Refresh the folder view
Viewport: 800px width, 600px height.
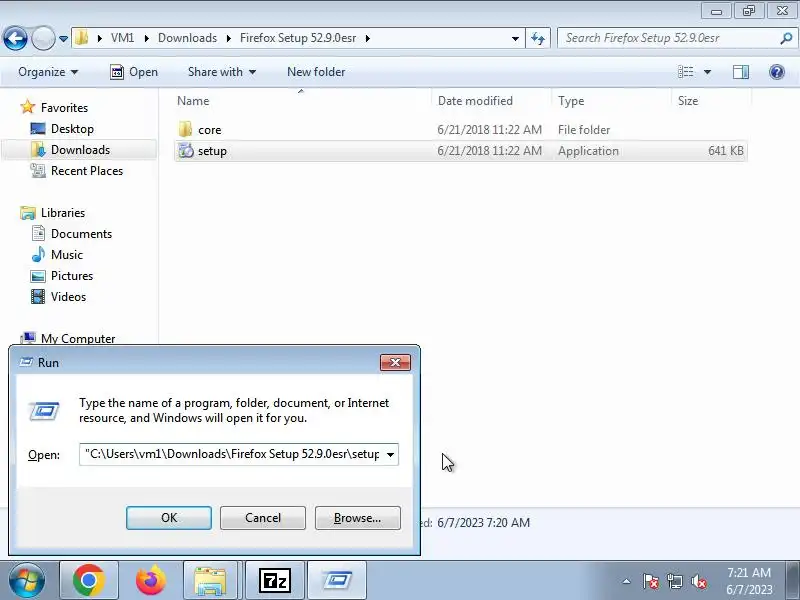click(x=538, y=38)
